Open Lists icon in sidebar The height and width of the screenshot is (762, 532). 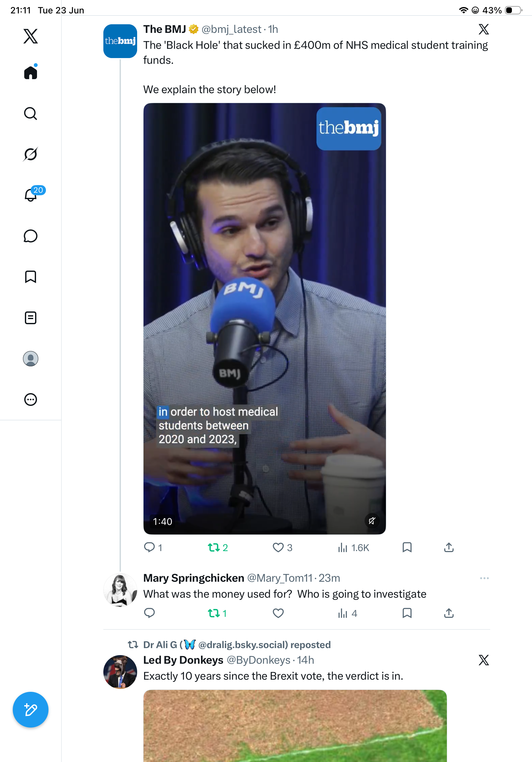pyautogui.click(x=31, y=317)
